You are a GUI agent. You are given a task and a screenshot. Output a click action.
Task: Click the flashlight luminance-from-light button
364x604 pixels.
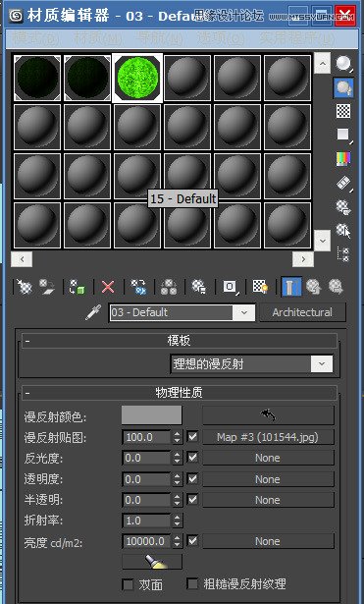pos(152,562)
